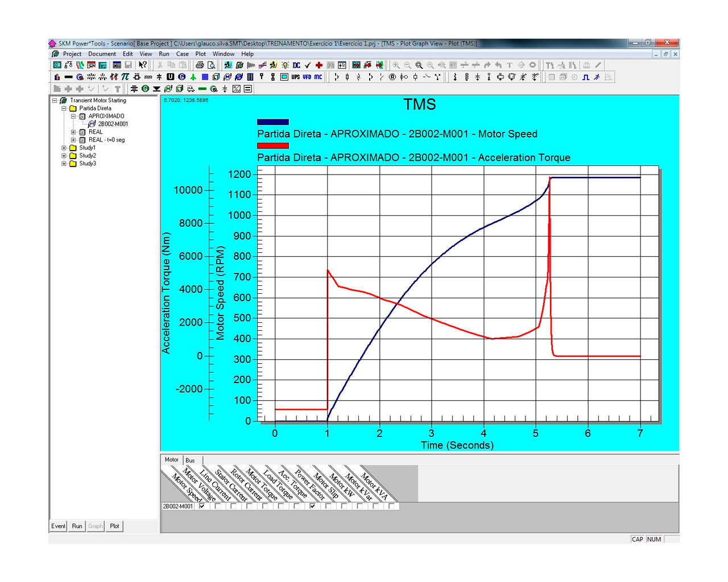Open the Window menu
728x582 pixels.
tap(224, 54)
